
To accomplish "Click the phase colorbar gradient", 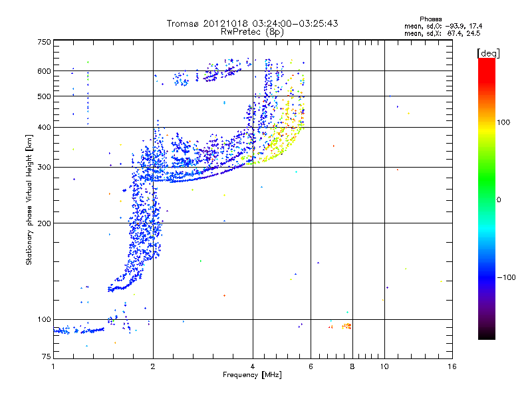I will [487, 198].
